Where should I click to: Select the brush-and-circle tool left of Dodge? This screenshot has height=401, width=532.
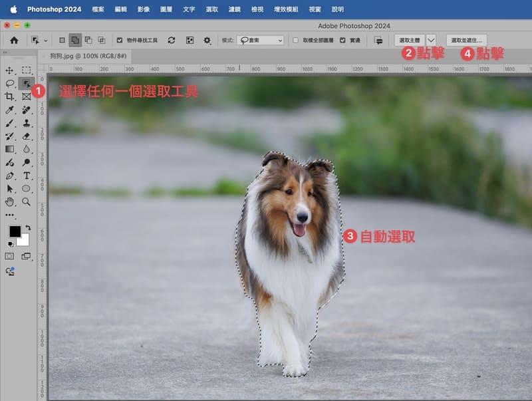(9, 162)
